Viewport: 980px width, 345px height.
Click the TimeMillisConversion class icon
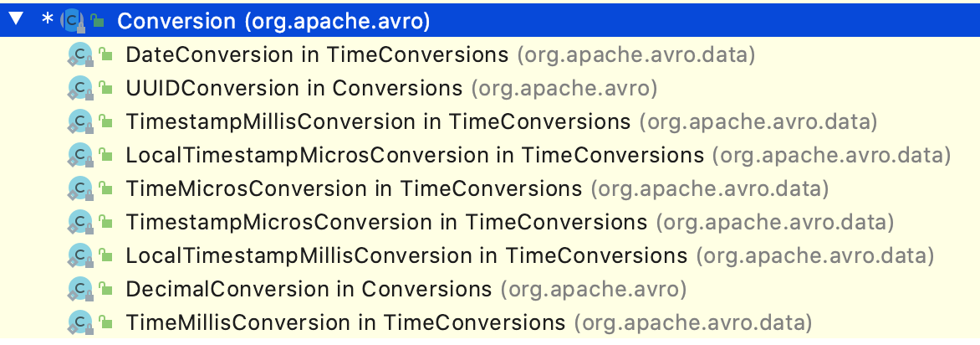point(79,322)
